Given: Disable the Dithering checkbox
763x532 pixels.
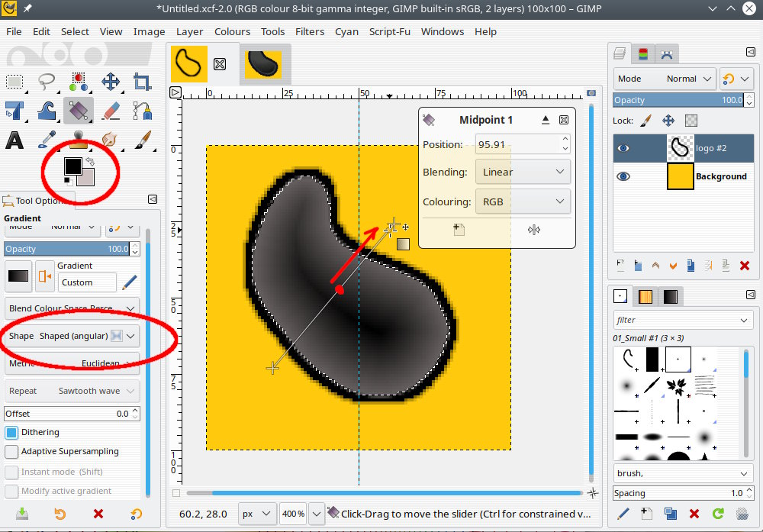Looking at the screenshot, I should point(11,432).
